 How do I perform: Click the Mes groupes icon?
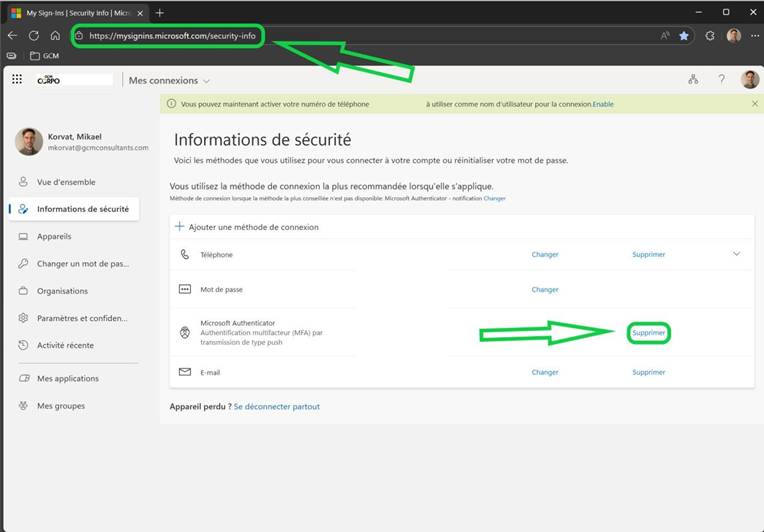[x=23, y=405]
